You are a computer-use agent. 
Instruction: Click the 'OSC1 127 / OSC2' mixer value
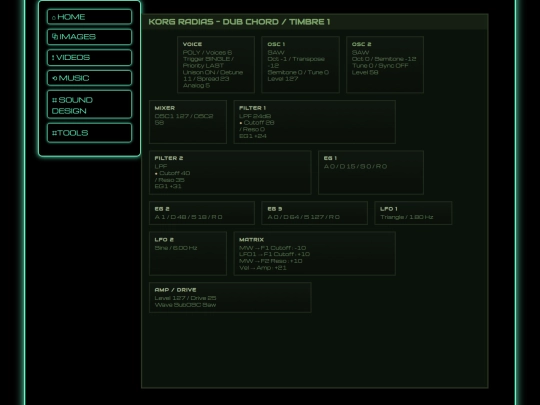184,116
